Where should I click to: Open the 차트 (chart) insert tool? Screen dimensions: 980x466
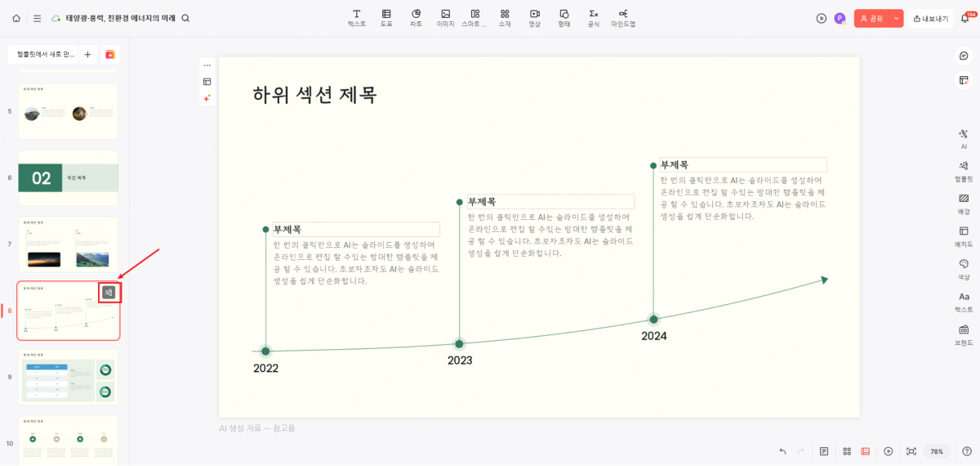(x=416, y=18)
